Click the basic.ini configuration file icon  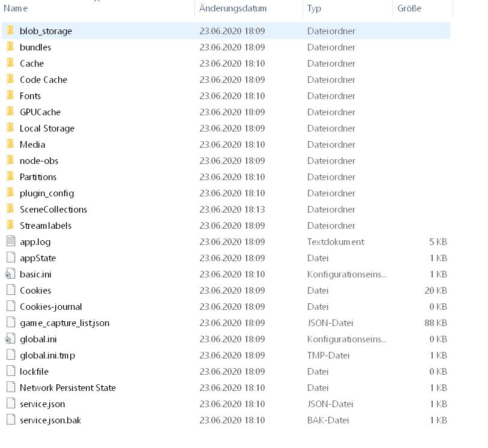[10, 274]
